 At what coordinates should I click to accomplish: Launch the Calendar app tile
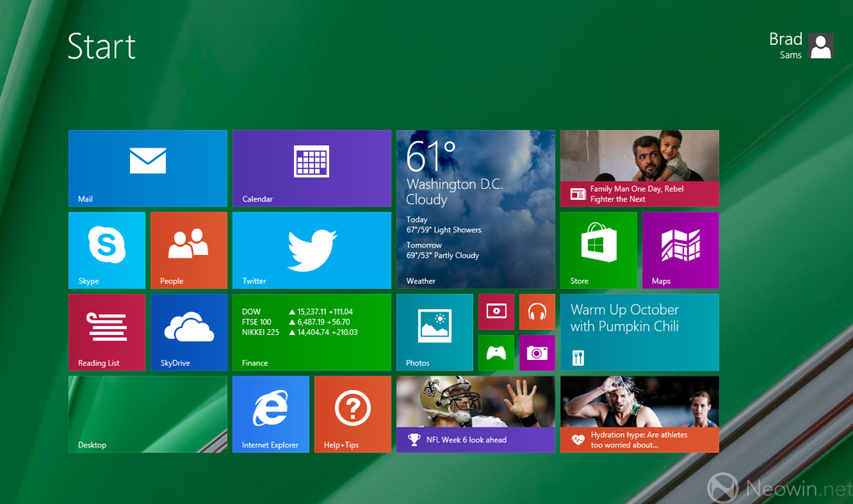[312, 167]
